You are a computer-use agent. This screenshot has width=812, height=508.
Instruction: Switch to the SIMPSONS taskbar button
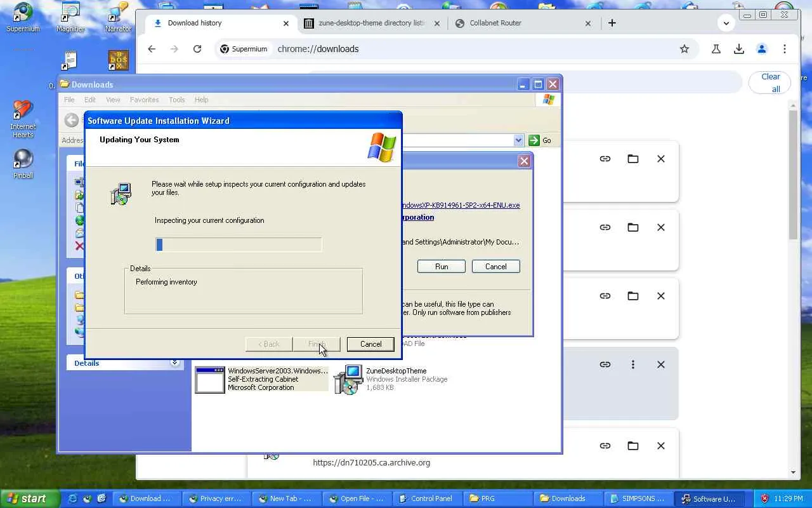pyautogui.click(x=638, y=498)
